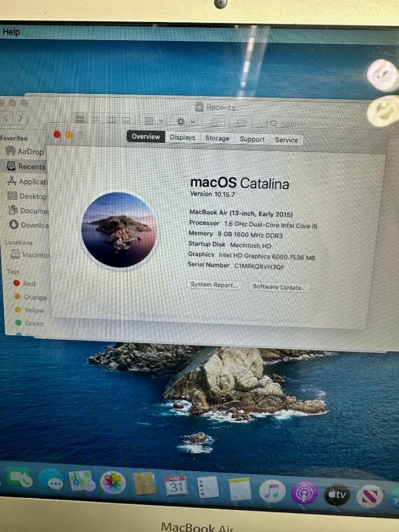
Task: Launch Maps from the Dock
Action: pos(82,481)
